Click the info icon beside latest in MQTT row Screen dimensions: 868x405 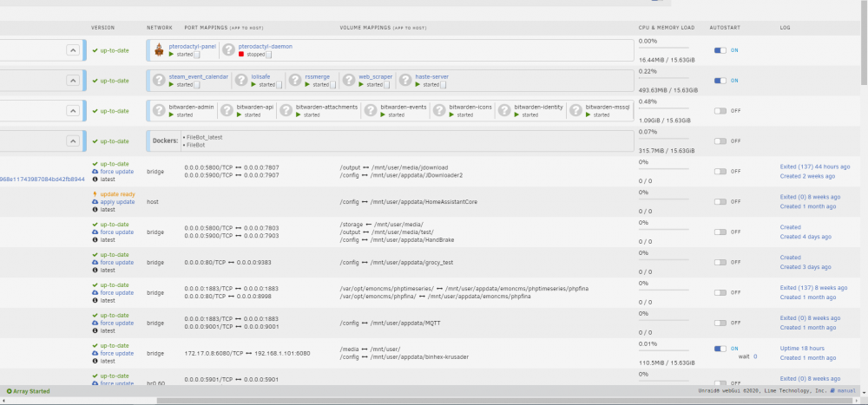(95, 331)
